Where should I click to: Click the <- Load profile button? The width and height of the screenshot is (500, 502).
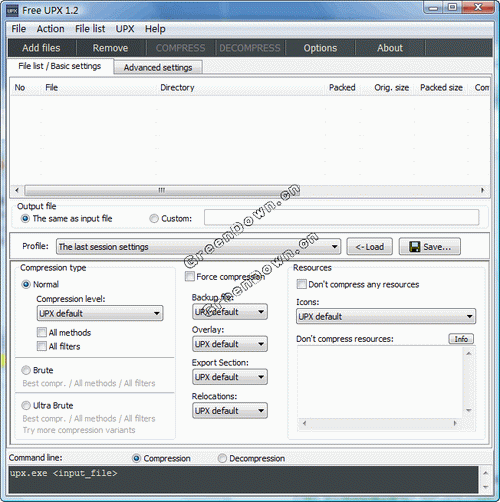coord(369,247)
